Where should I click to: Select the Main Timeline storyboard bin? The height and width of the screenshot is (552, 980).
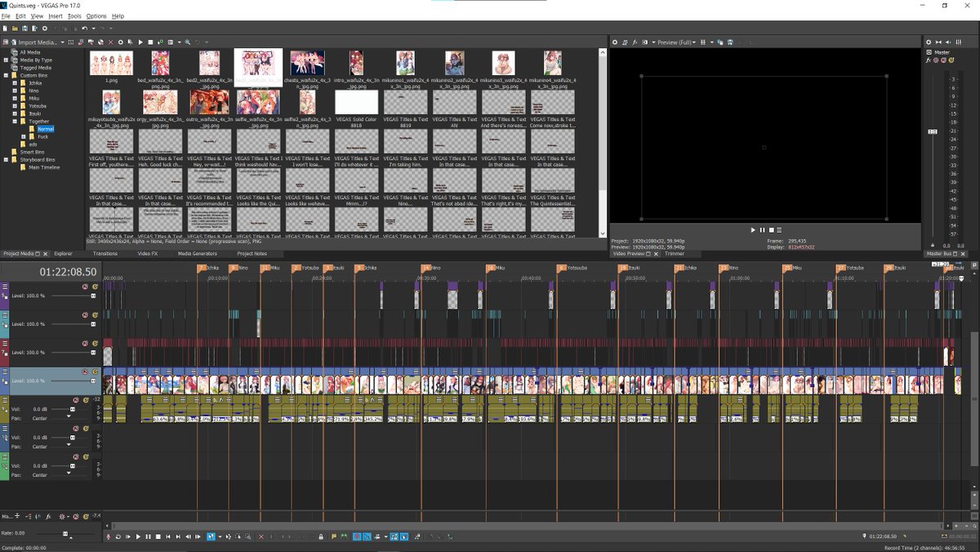44,167
